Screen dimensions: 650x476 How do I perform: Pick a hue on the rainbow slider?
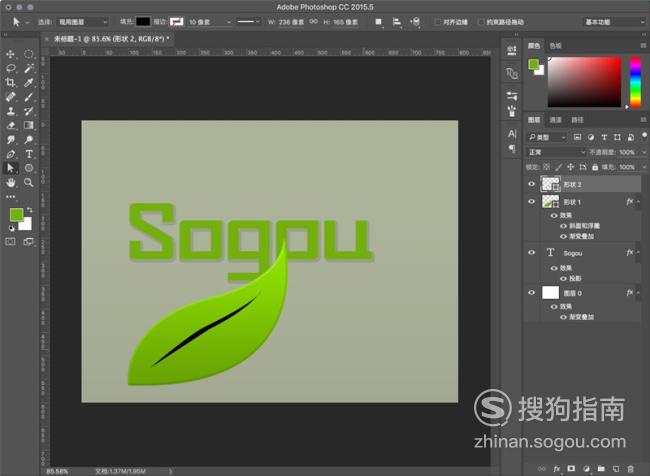pos(635,82)
